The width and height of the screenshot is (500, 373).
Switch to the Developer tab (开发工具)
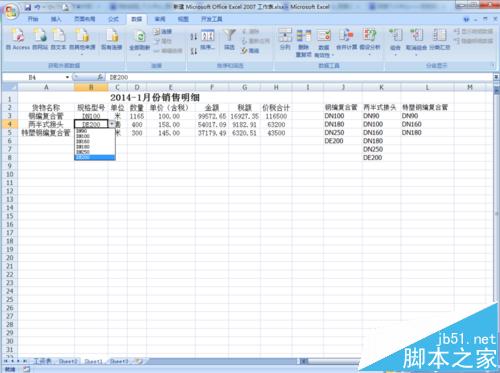point(211,19)
